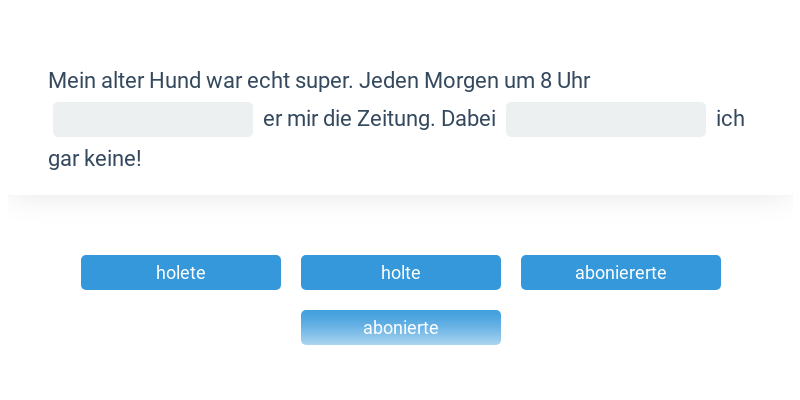The width and height of the screenshot is (800, 400).
Task: Click the word 'Dabei' in the text
Action: (x=469, y=120)
